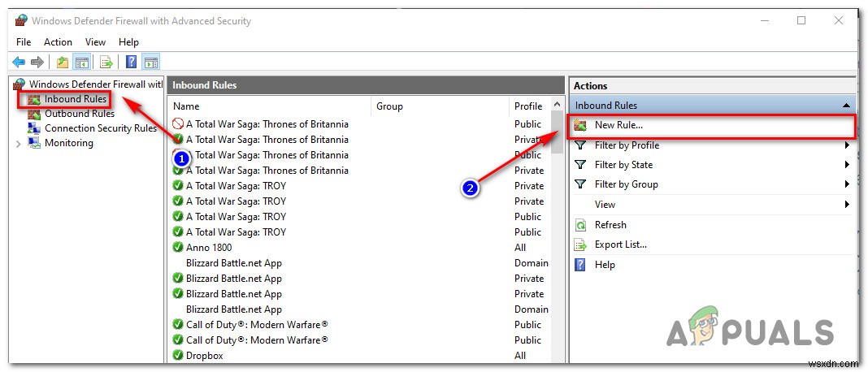Toggle the Show/Hide Action Pane button
This screenshot has width=868, height=372.
(151, 62)
